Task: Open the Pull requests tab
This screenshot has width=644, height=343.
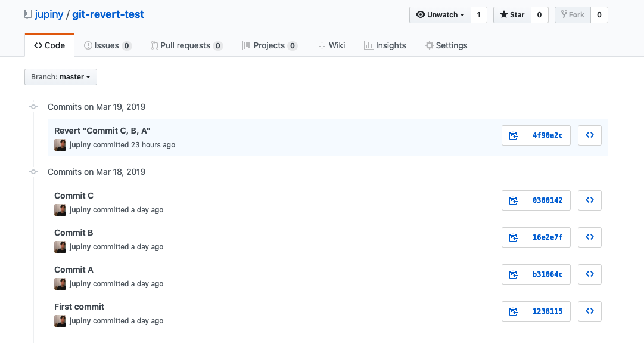Action: tap(186, 45)
